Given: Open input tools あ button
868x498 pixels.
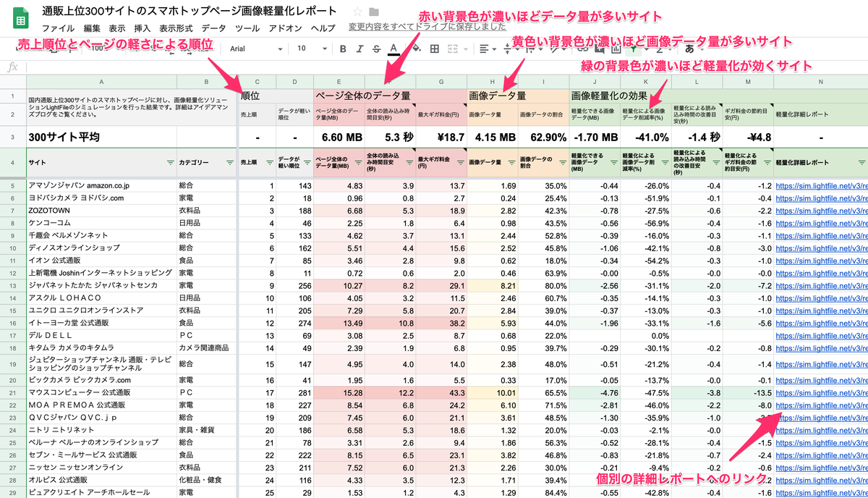Looking at the screenshot, I should coord(689,49).
